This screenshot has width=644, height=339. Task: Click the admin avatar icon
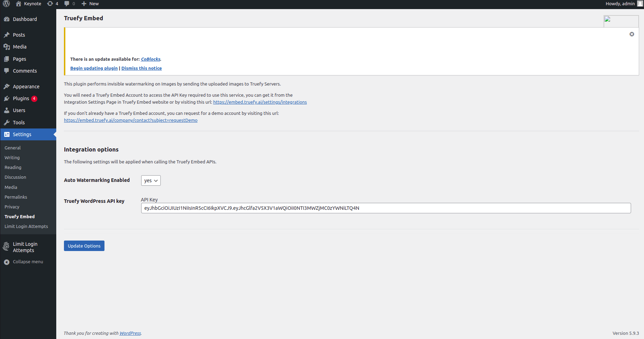(x=640, y=3)
